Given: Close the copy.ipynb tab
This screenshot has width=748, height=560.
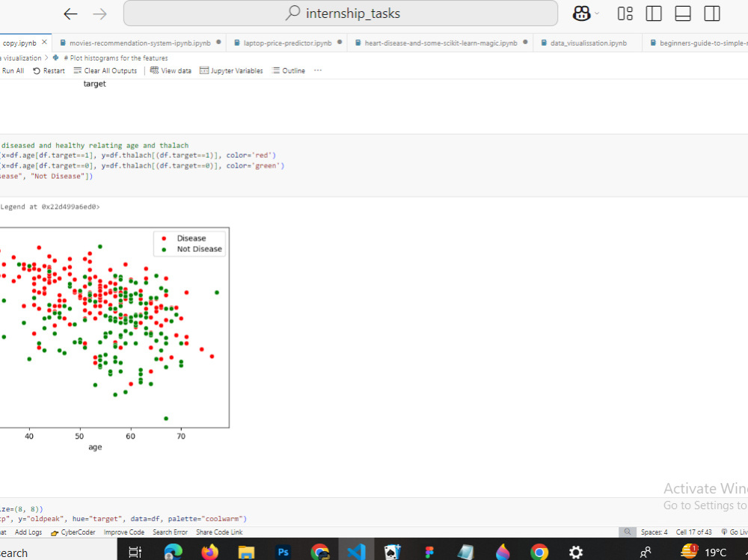Looking at the screenshot, I should pos(44,43).
